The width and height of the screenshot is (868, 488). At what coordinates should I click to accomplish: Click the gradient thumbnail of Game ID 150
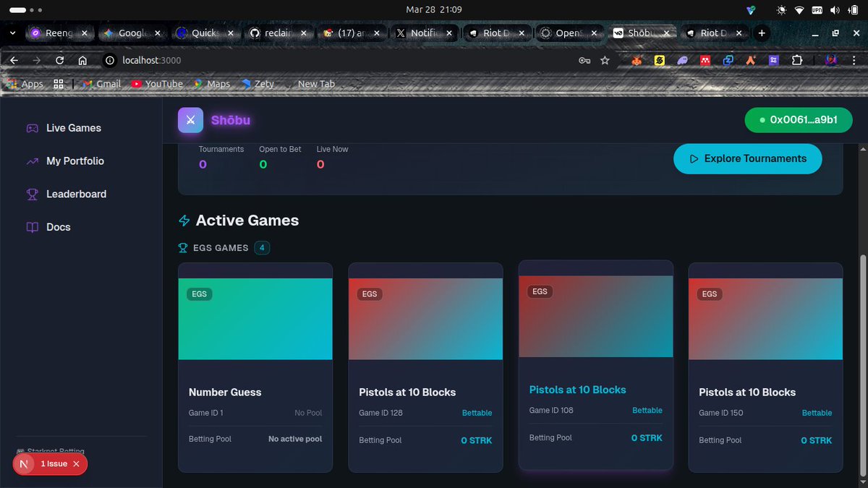tap(765, 319)
